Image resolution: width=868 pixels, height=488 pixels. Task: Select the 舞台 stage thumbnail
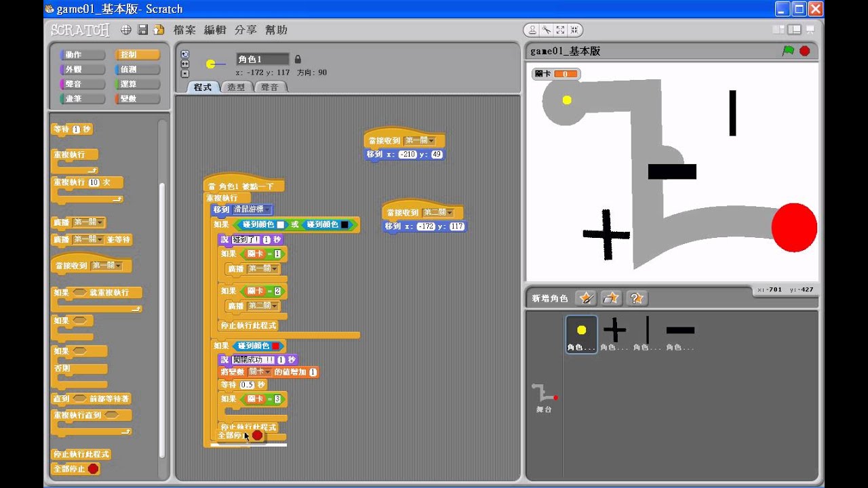544,399
